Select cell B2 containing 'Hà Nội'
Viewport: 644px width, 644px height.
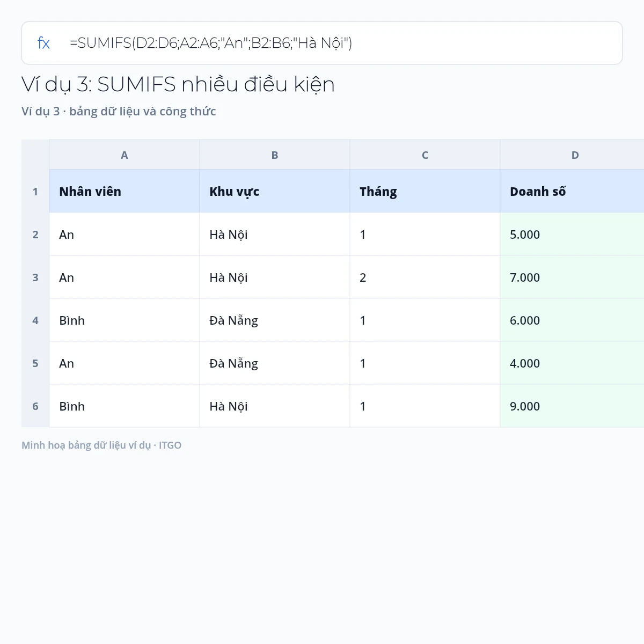pyautogui.click(x=275, y=235)
